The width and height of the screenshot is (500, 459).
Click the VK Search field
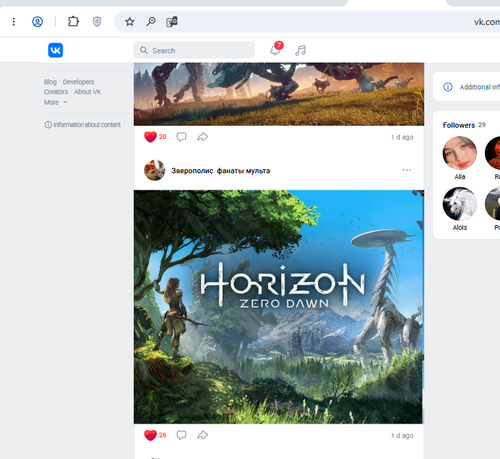coord(194,50)
